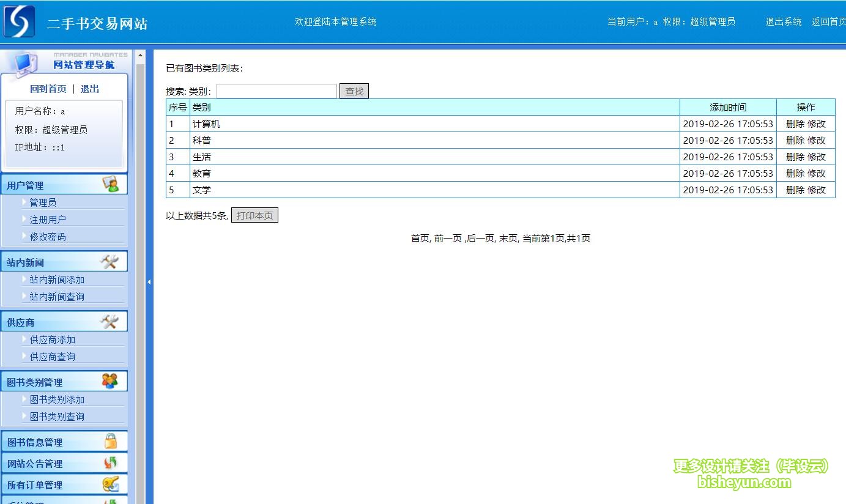Screen dimensions: 846x504
Task: Open 供应商查询 menu item
Action: (x=53, y=357)
